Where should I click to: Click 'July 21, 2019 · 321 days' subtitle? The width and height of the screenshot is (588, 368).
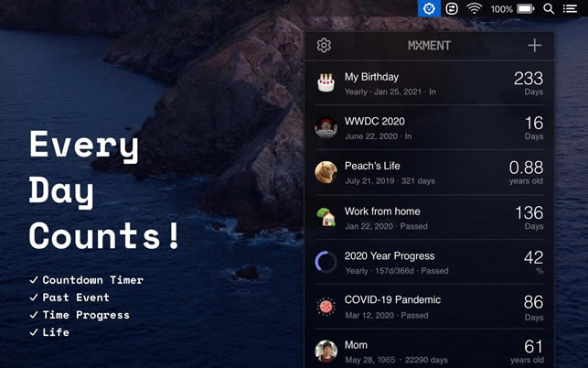(x=390, y=181)
